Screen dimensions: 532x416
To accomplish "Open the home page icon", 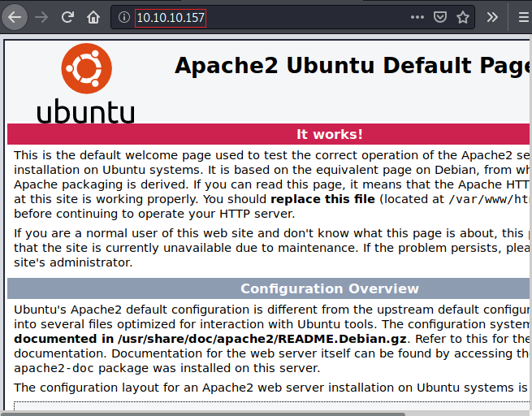I will tap(93, 17).
